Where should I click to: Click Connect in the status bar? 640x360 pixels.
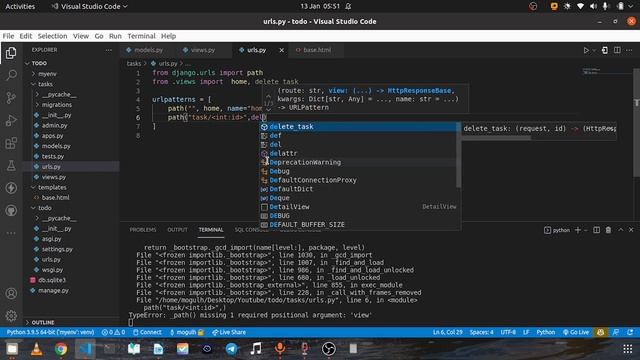pyautogui.click(x=147, y=332)
